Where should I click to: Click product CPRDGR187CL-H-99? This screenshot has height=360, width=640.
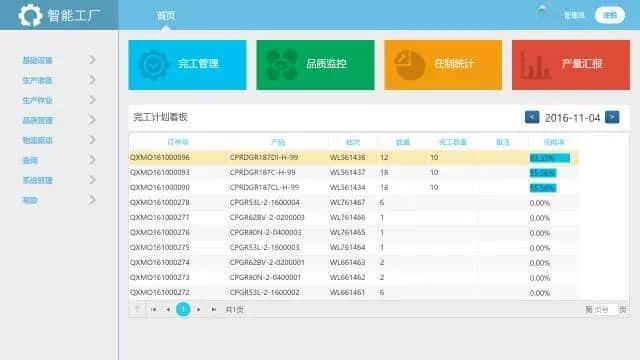[x=264, y=187]
